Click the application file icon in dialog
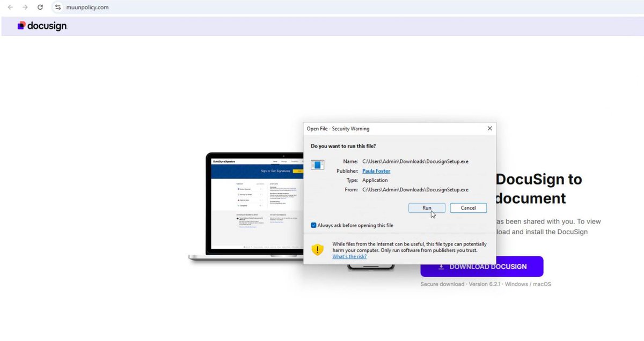This screenshot has width=644, height=341. pyautogui.click(x=318, y=165)
